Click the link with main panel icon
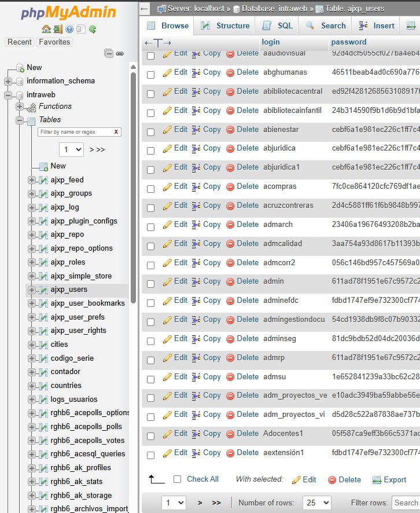This screenshot has width=420, height=513. (120, 53)
